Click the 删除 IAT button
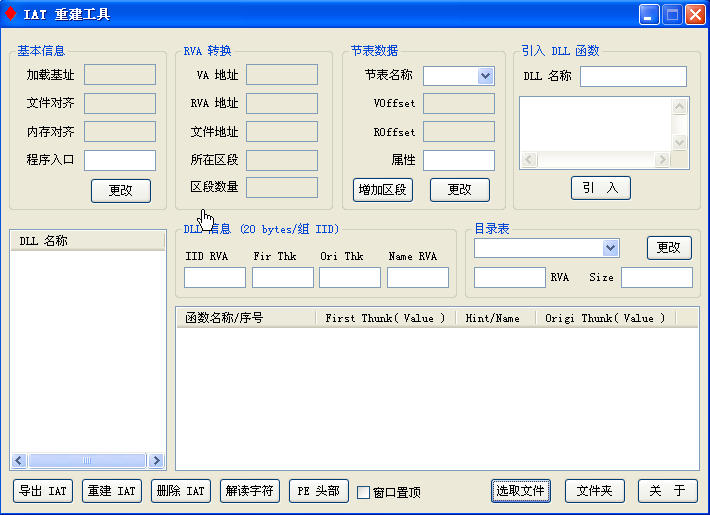Viewport: 710px width, 515px height. [181, 491]
